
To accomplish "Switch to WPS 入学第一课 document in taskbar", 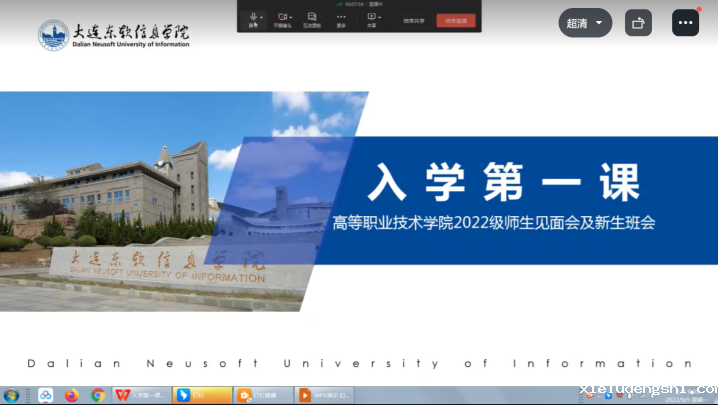I will click(x=140, y=395).
